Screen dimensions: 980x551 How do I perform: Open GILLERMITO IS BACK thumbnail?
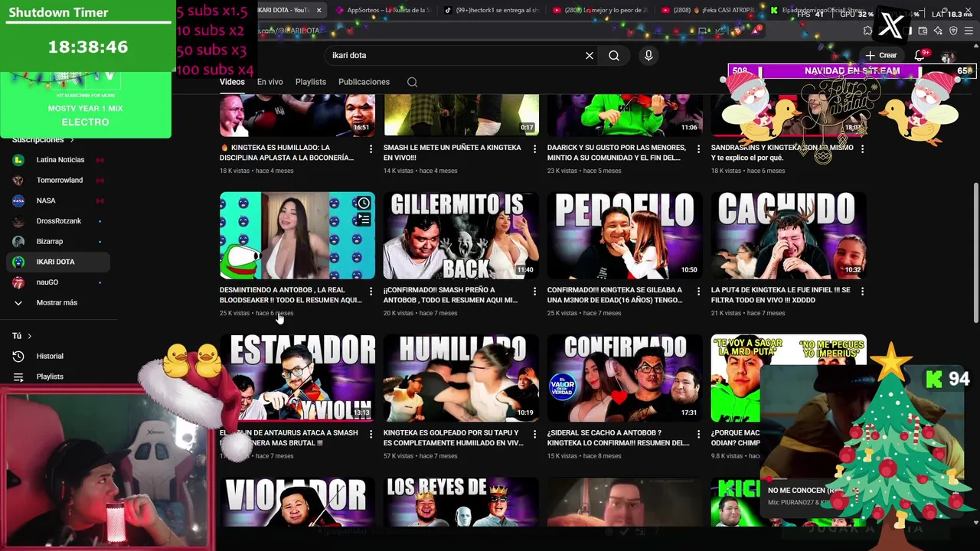461,236
